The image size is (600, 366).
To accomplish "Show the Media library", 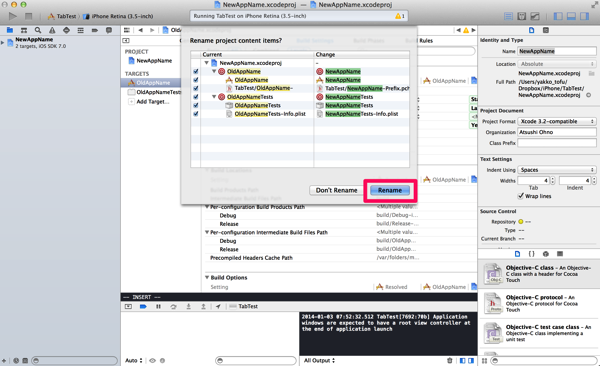I will 560,253.
